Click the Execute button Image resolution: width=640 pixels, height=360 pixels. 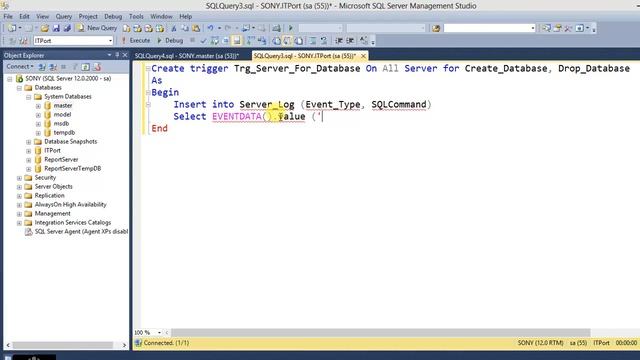click(x=136, y=40)
